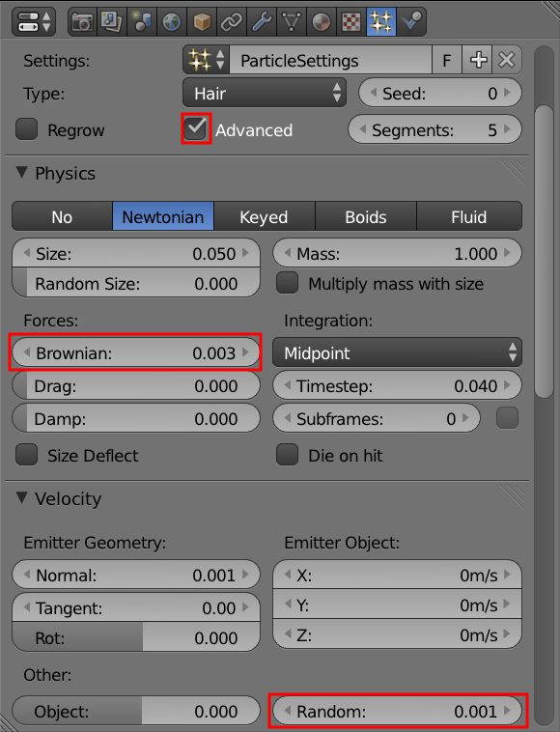The width and height of the screenshot is (560, 732).
Task: Open the Modifiers wrench icon
Action: click(x=262, y=22)
